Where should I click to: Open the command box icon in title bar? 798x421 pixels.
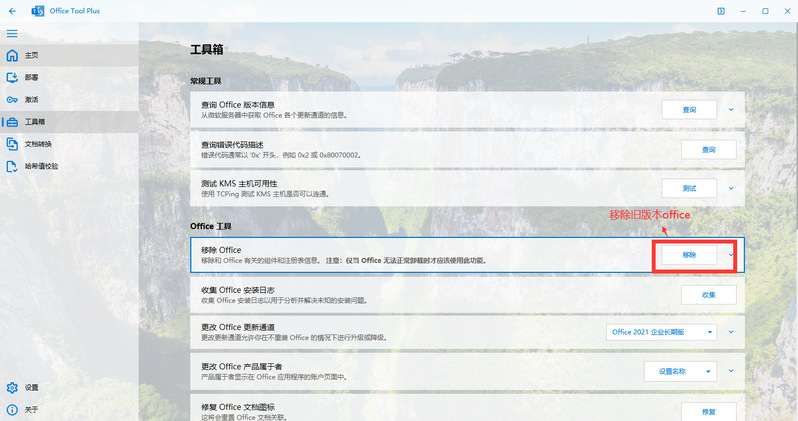coord(720,11)
